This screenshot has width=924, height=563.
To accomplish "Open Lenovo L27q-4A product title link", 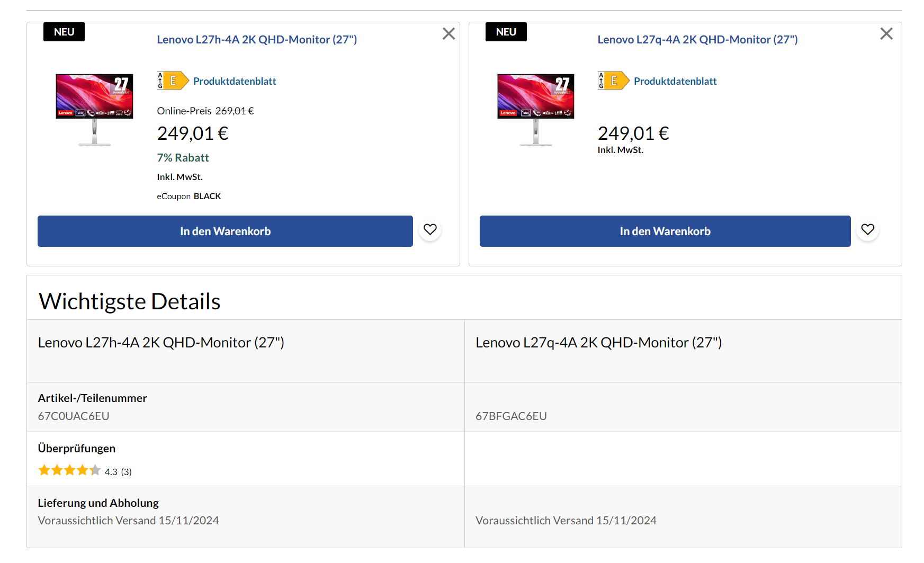I will [x=697, y=40].
